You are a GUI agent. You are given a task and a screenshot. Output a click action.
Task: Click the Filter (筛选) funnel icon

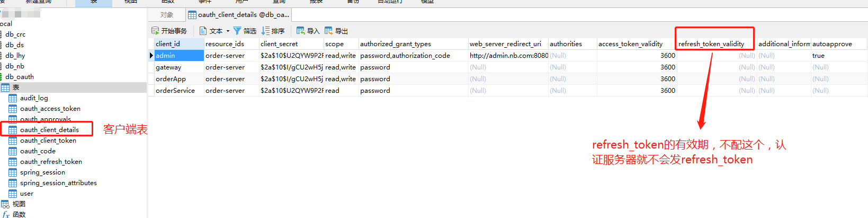tap(237, 31)
